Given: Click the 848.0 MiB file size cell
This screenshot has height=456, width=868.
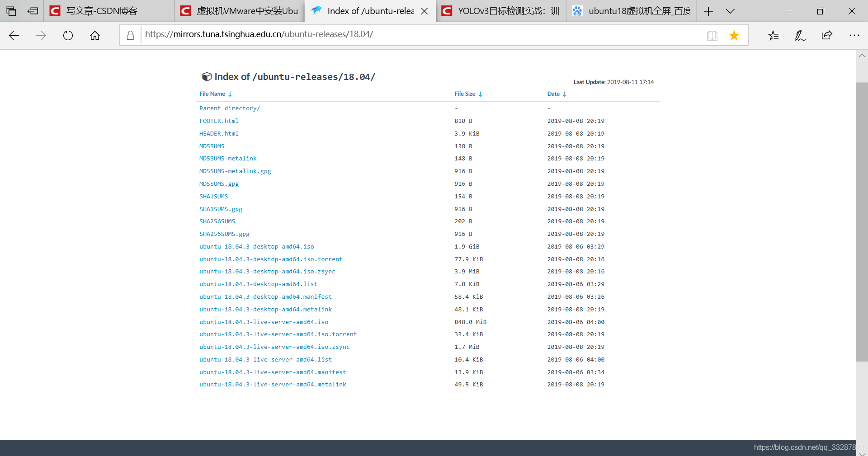Looking at the screenshot, I should [471, 322].
